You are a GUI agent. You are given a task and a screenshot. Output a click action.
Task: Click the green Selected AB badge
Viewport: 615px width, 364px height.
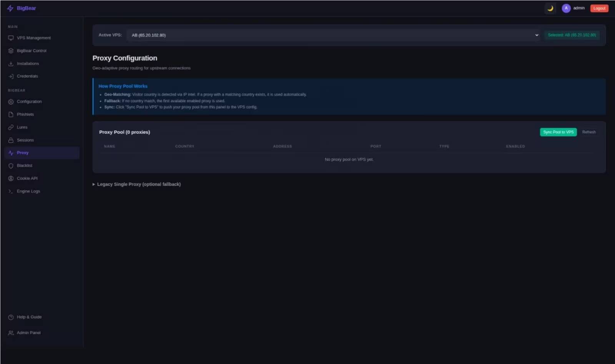572,35
